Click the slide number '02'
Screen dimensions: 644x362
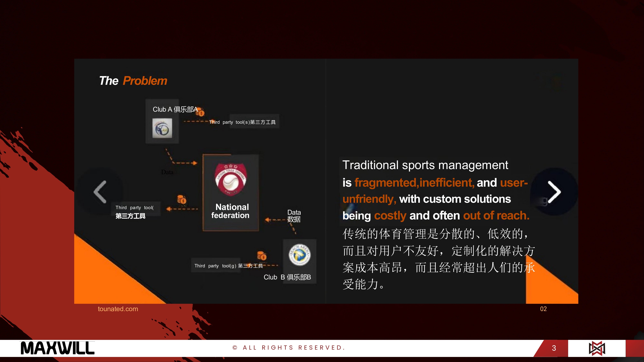point(543,309)
